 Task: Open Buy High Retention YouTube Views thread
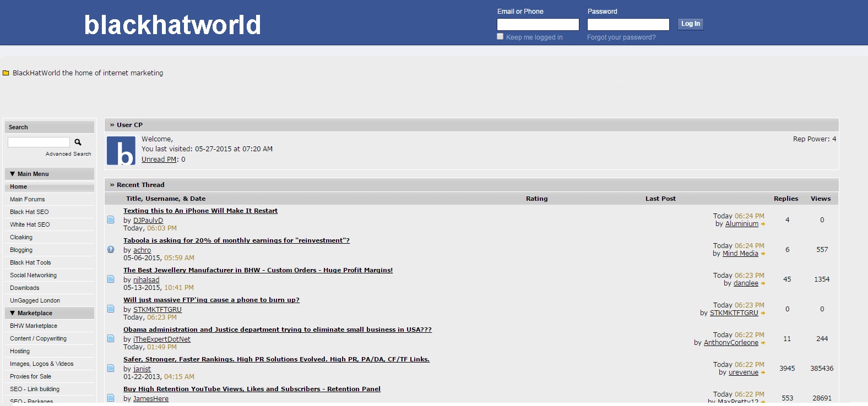(x=252, y=389)
